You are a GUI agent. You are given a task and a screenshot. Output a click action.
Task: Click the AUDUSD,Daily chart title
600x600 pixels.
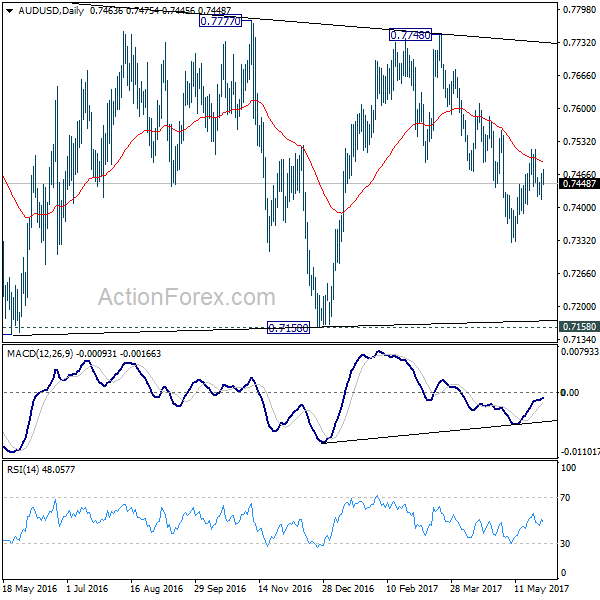(x=47, y=10)
